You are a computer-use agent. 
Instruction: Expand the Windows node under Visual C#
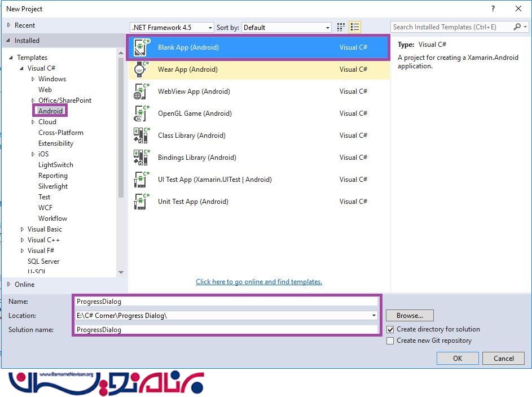click(x=33, y=79)
